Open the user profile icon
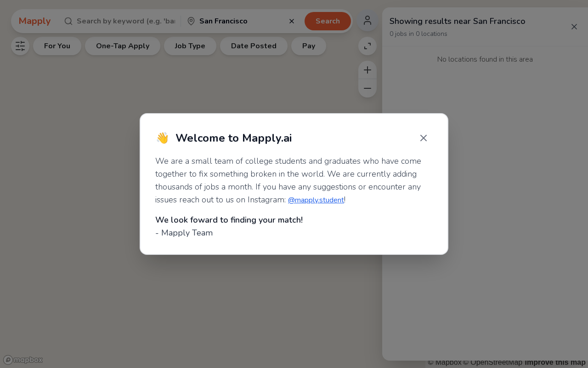This screenshot has height=368, width=588. (367, 21)
